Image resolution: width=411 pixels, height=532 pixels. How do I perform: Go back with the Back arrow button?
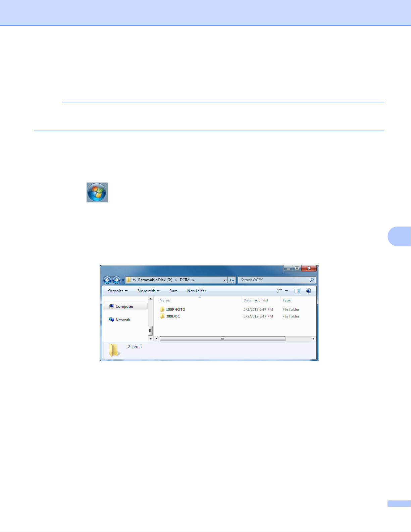coord(107,280)
